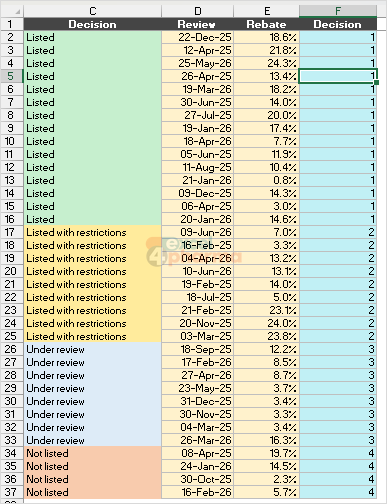Click the rebate cell 13.4%
The width and height of the screenshot is (387, 504).
266,76
